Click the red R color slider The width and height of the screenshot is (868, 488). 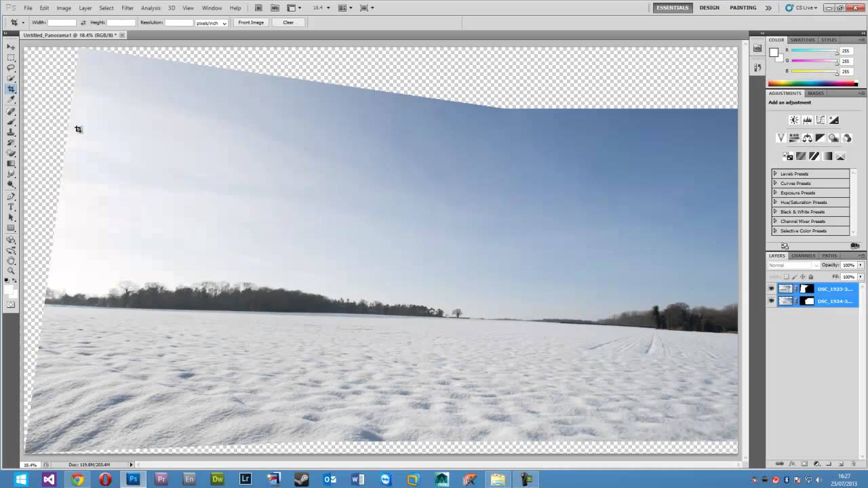tap(814, 51)
